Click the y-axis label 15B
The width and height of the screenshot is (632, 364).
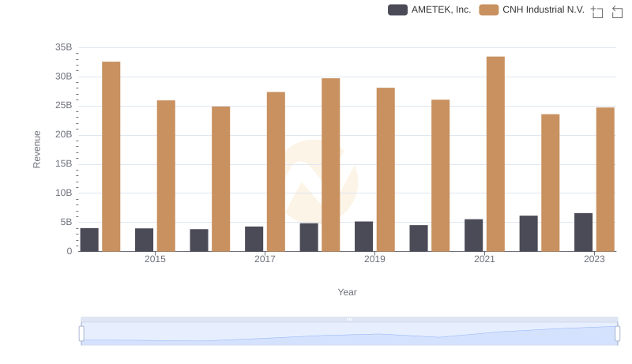point(64,164)
